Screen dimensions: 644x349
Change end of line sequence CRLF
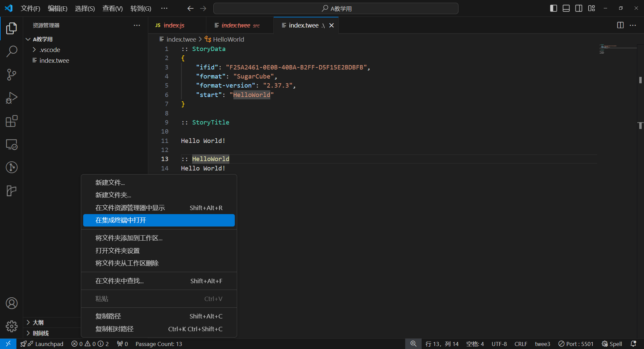(521, 344)
